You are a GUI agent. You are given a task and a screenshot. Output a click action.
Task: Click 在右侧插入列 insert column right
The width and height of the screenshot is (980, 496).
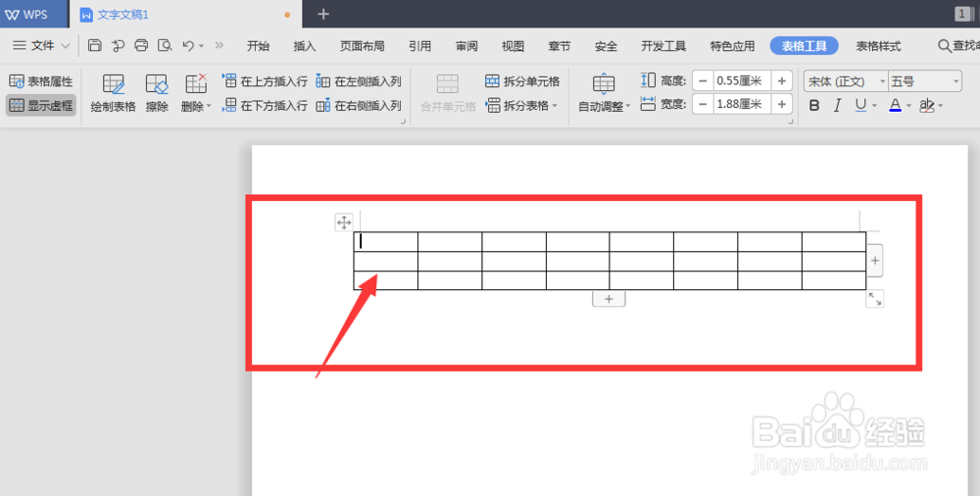[x=359, y=105]
